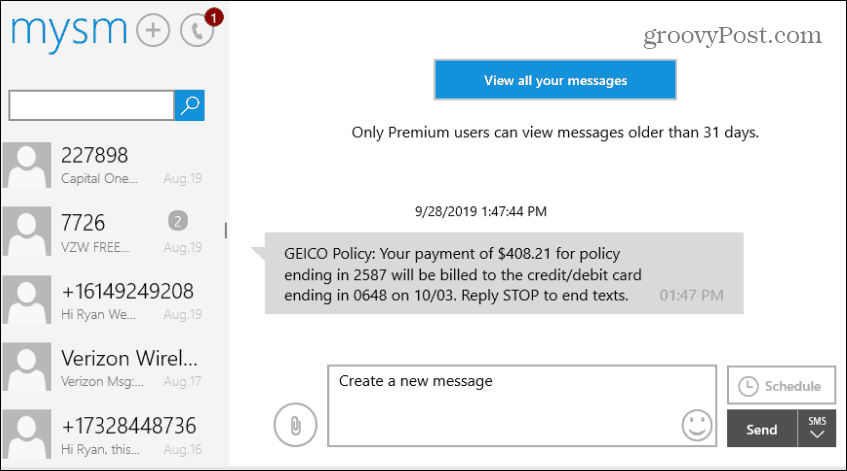Open the +17328448736 conversation
The width and height of the screenshot is (847, 471).
tap(114, 435)
